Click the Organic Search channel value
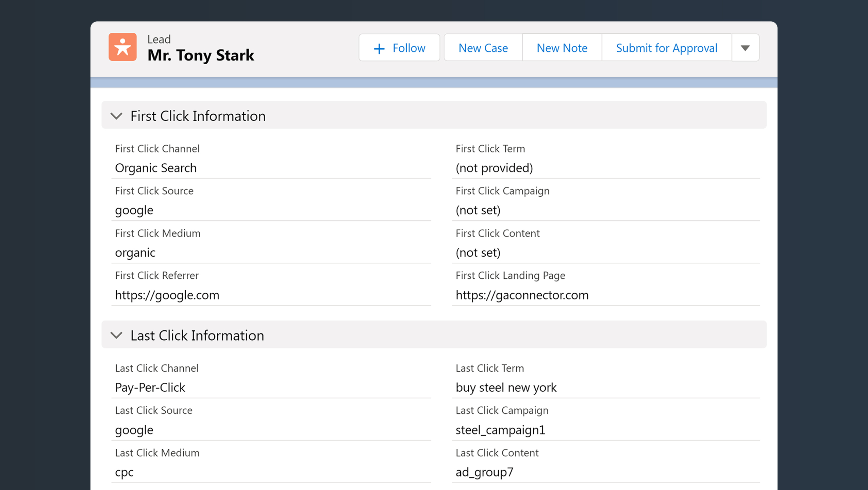Screen dimensions: 868x490 pyautogui.click(x=156, y=168)
